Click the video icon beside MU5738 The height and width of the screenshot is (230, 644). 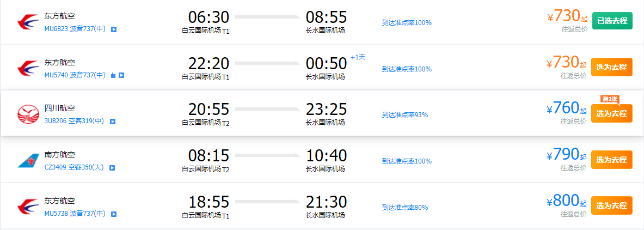(114, 214)
